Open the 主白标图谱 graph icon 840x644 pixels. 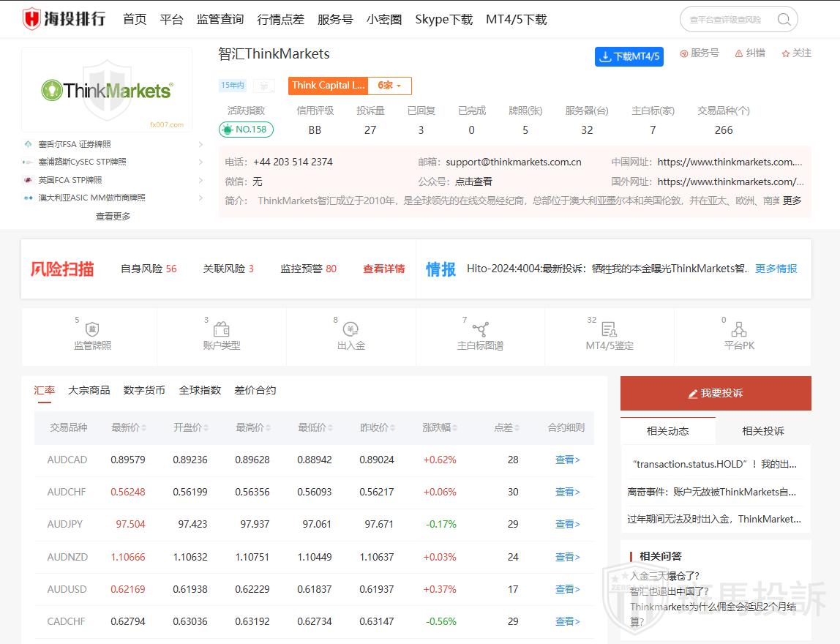tap(480, 330)
